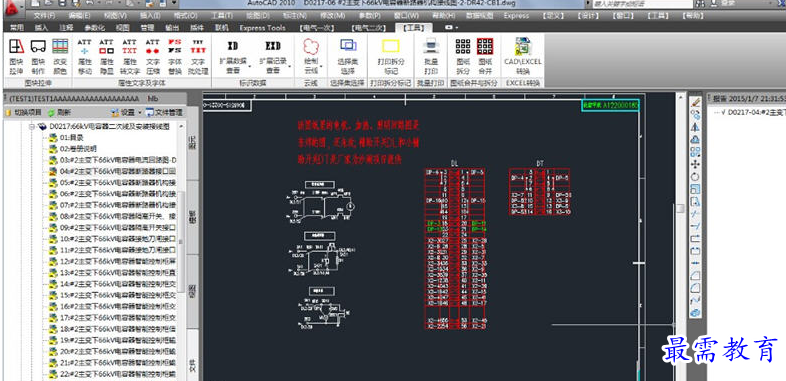Click the 图纸拆分 drawing split icon
786x381 pixels.
pos(463,56)
